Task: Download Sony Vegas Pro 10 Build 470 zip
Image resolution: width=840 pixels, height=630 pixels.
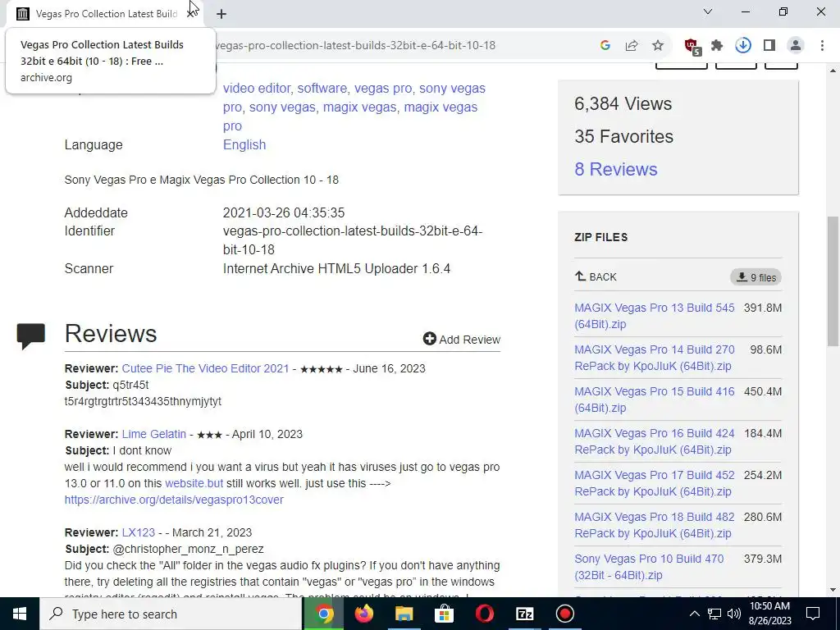Action: 649,567
